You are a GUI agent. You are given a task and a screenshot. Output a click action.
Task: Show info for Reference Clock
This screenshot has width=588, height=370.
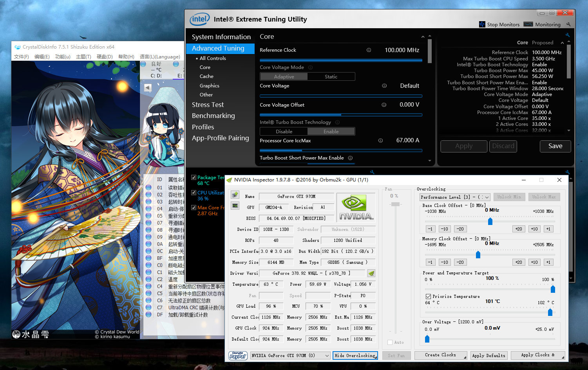369,50
